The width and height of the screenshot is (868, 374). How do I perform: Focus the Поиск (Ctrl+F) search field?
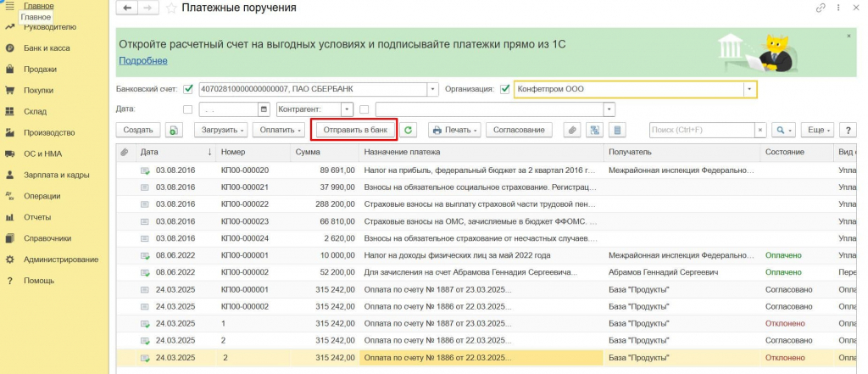point(702,131)
